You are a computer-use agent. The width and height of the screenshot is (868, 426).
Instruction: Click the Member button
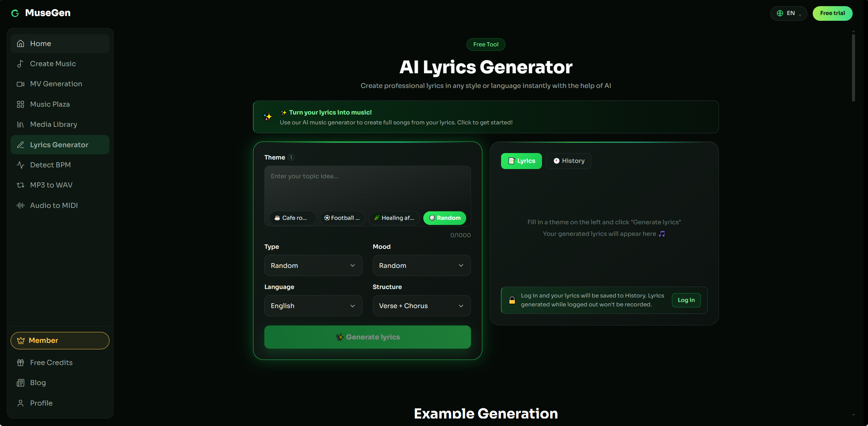[x=60, y=340]
